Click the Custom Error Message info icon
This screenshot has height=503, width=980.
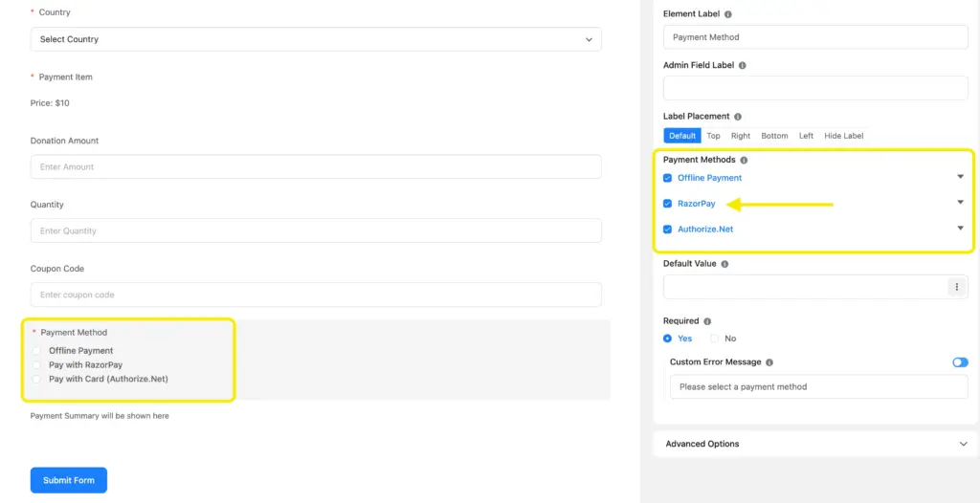pyautogui.click(x=769, y=362)
